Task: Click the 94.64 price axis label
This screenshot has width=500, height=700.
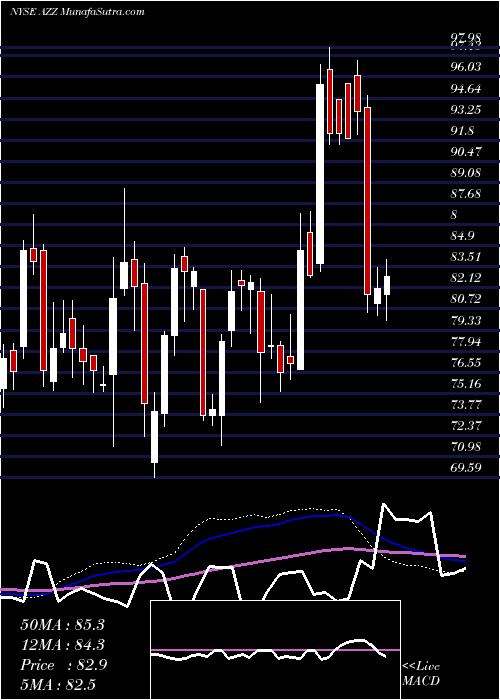Action: coord(466,88)
